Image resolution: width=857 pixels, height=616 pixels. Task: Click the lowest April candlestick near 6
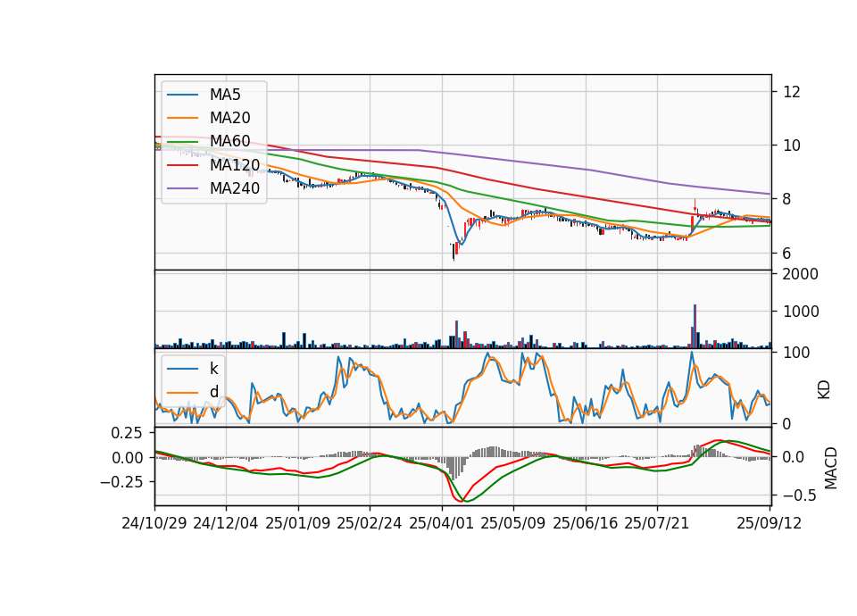click(x=453, y=252)
